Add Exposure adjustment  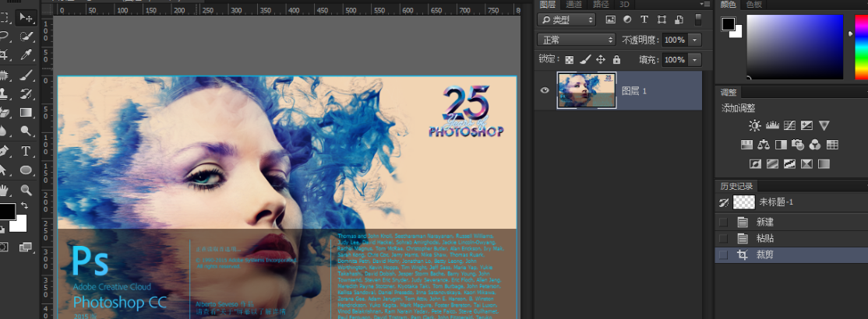click(x=806, y=125)
